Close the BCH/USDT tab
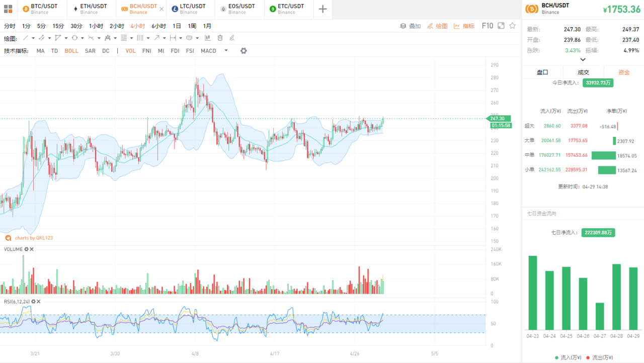Image resolution: width=644 pixels, height=363 pixels. (x=162, y=9)
